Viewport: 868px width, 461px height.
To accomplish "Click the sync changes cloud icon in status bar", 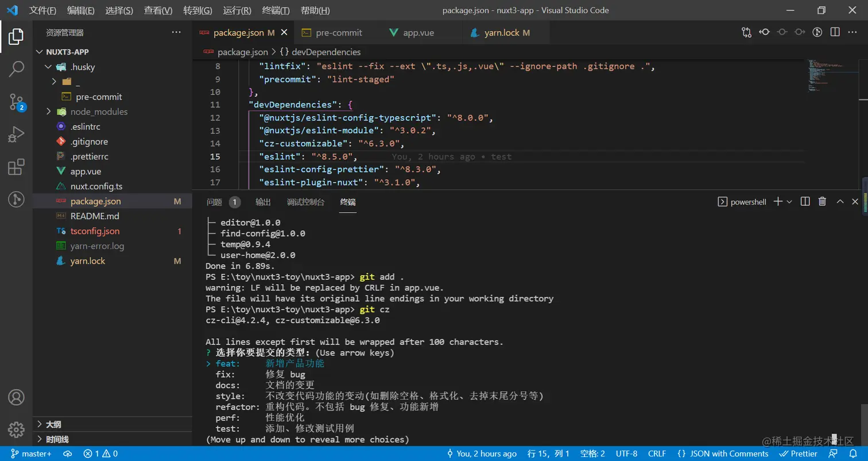I will 68,454.
